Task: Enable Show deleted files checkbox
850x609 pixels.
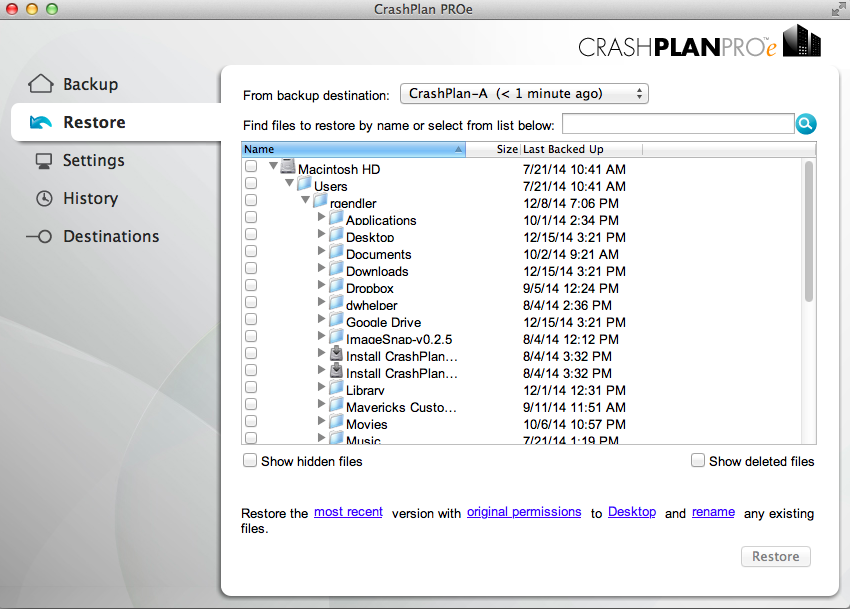Action: [698, 461]
